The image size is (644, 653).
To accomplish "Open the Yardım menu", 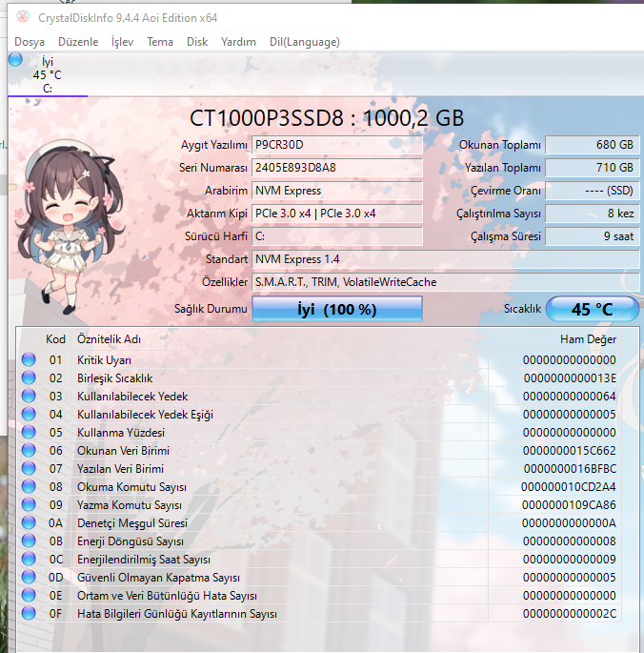I will point(238,42).
